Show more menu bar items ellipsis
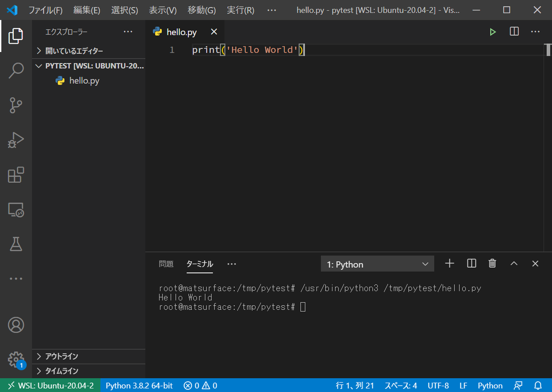This screenshot has height=392, width=552. click(x=272, y=10)
